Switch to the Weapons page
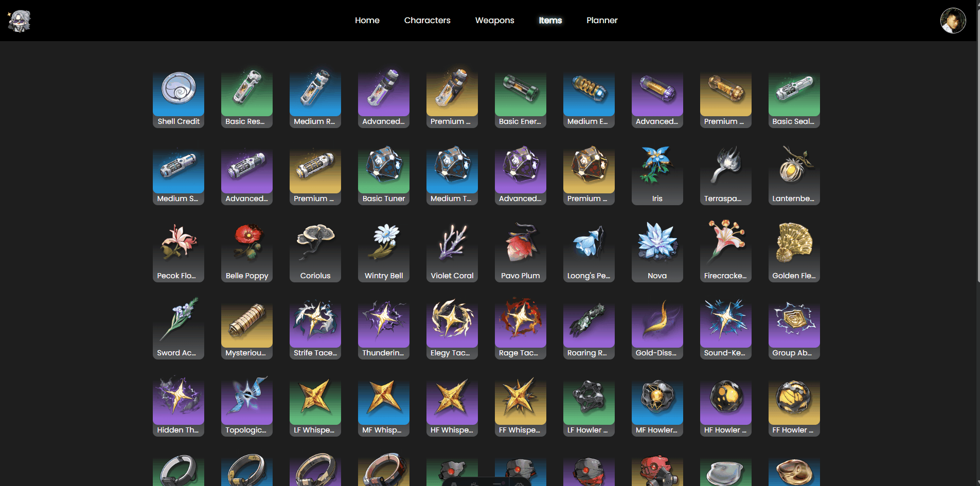980x486 pixels. coord(495,21)
